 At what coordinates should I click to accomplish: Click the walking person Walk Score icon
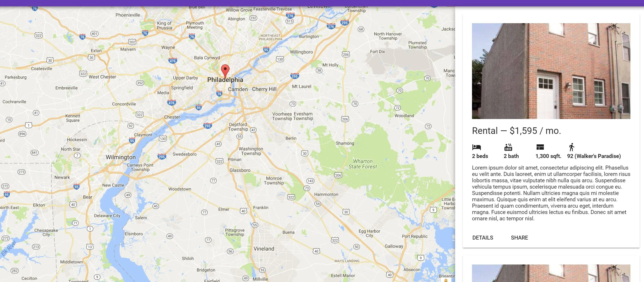pos(572,147)
